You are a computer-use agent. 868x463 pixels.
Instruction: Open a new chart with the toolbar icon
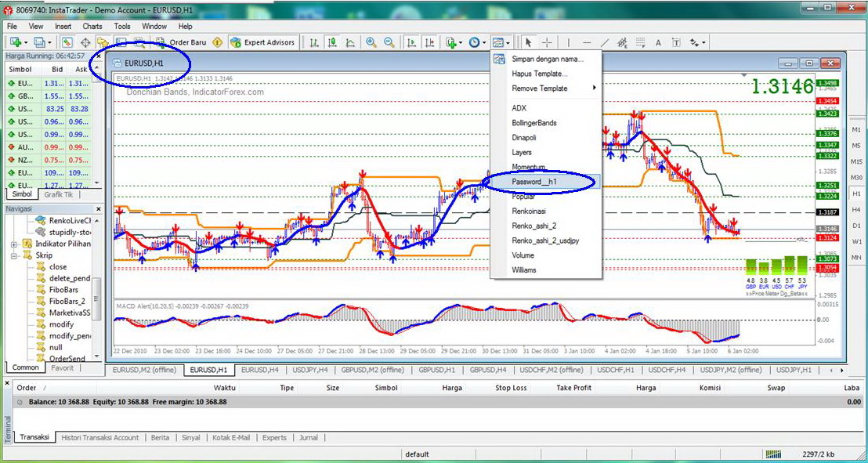(15, 42)
